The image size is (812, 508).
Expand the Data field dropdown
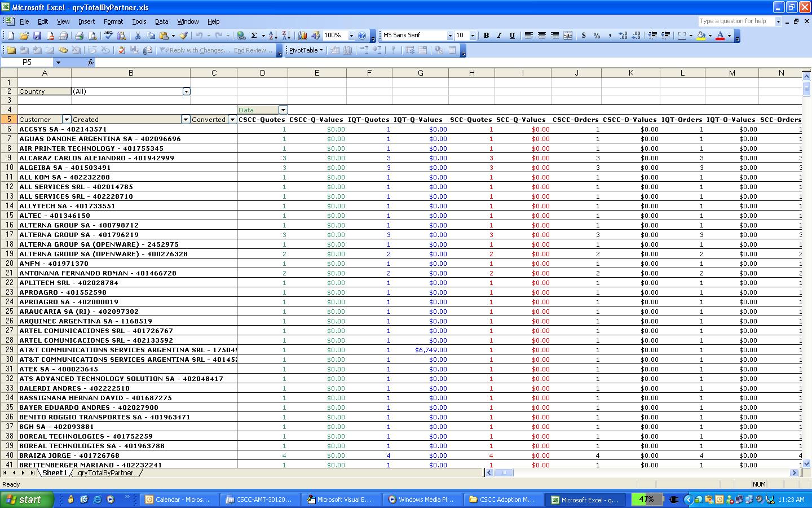(x=284, y=110)
